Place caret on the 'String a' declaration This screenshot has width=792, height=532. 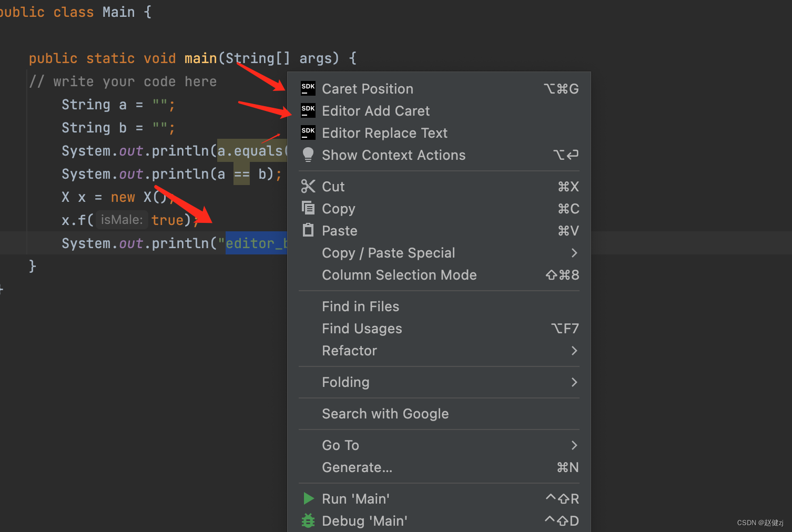[118, 105]
